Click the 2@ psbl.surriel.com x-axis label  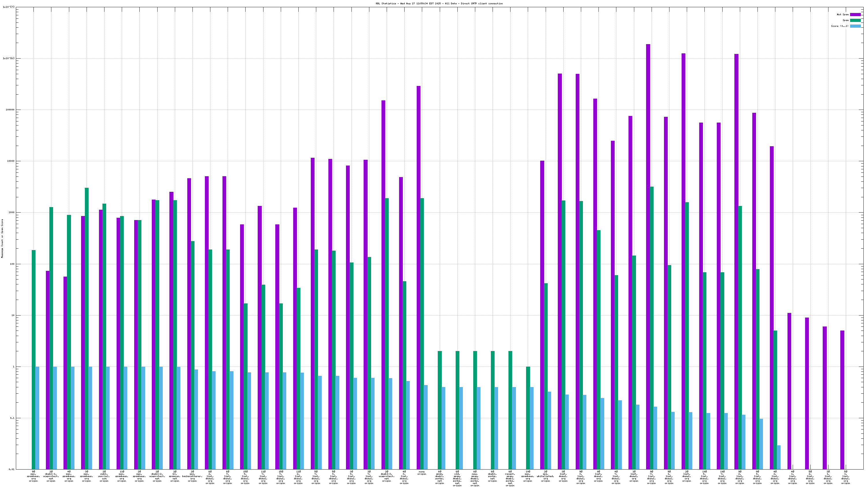(x=104, y=476)
